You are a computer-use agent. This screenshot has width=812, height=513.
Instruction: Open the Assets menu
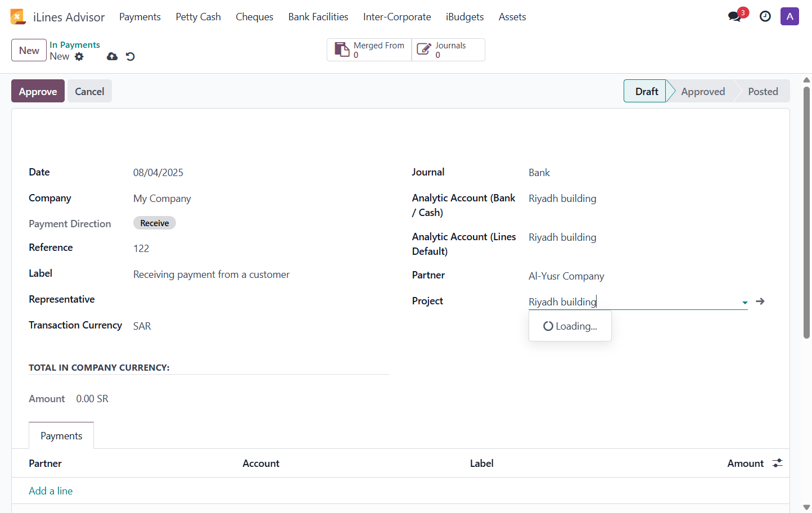(x=512, y=17)
